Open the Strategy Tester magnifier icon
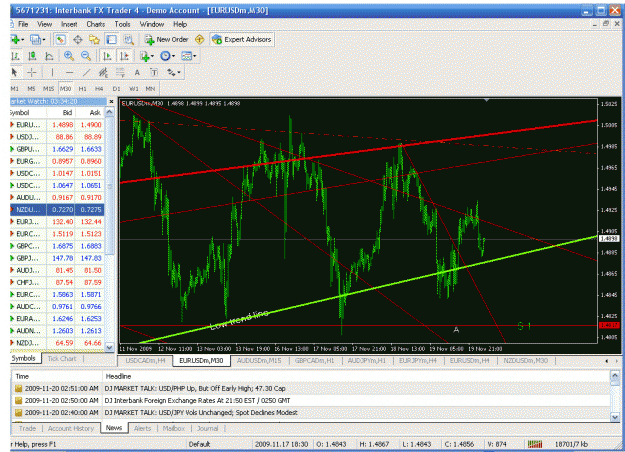625x452 pixels. click(x=128, y=39)
